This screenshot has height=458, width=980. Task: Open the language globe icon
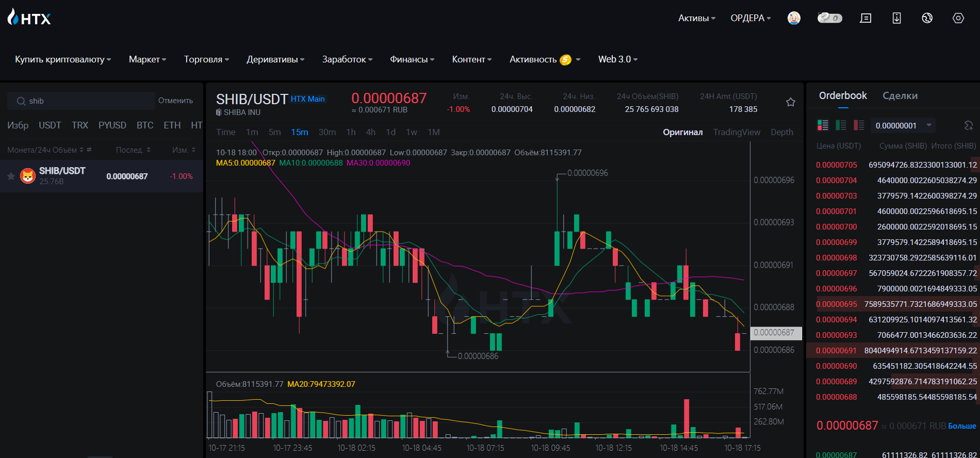(x=927, y=18)
